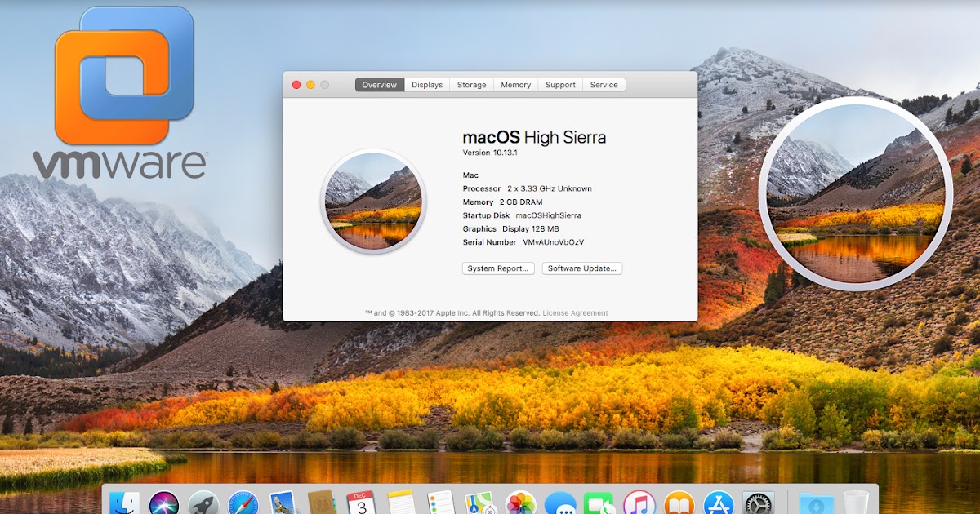Click the Graphics value Display 128 MB
The image size is (980, 514).
[x=531, y=229]
